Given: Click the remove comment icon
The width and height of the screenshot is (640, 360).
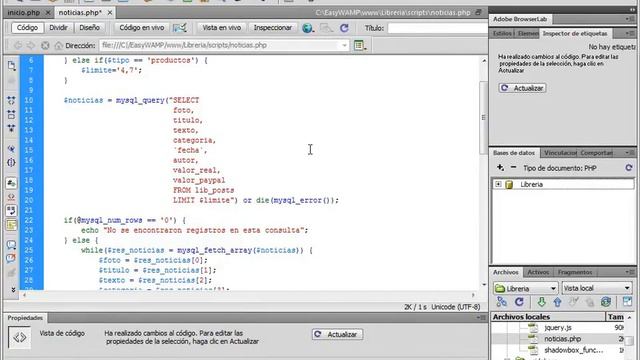Looking at the screenshot, I should 11,258.
